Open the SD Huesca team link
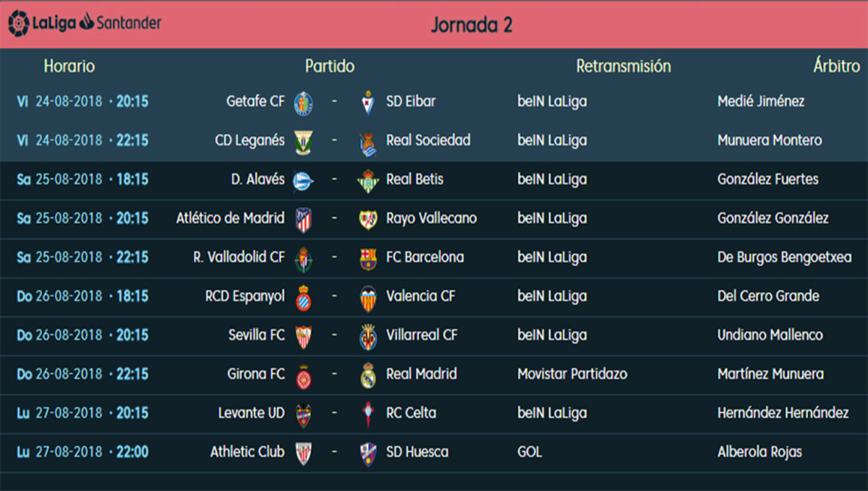Image resolution: width=868 pixels, height=491 pixels. (417, 452)
